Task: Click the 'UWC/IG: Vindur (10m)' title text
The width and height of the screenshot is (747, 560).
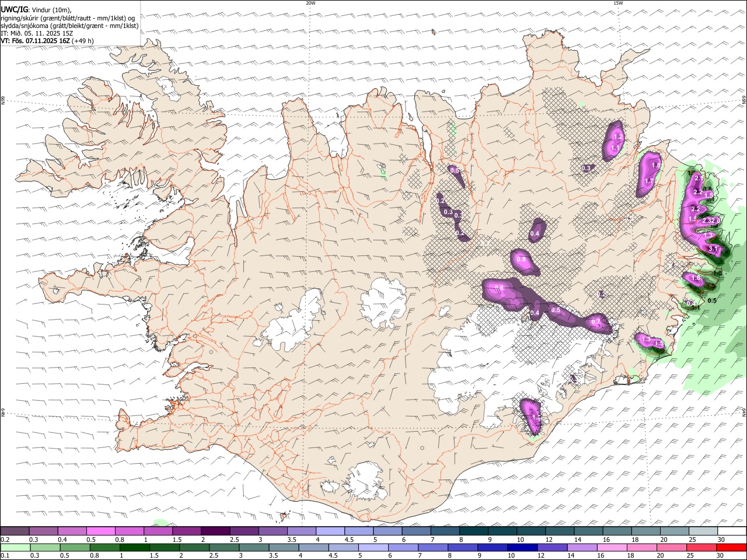Action: click(36, 10)
